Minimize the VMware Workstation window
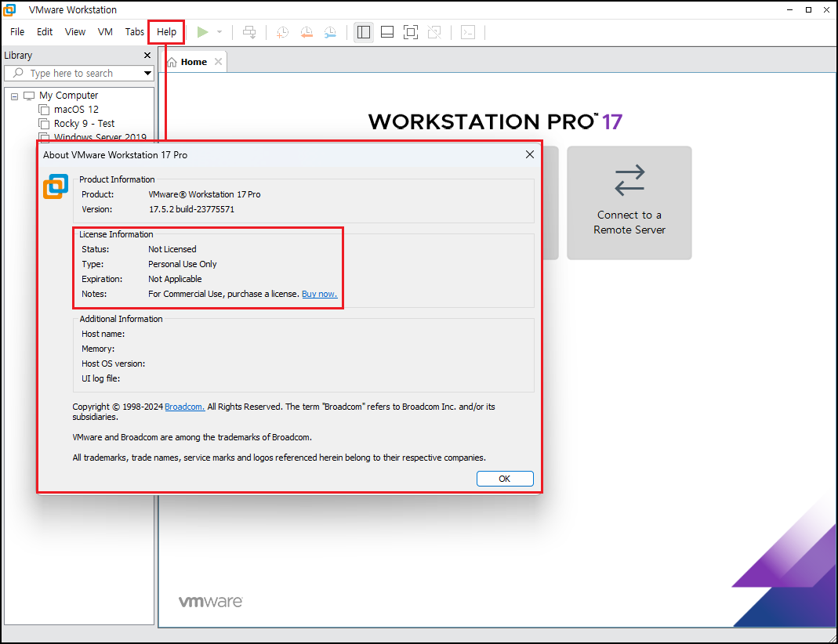This screenshot has width=838, height=644. 790,9
